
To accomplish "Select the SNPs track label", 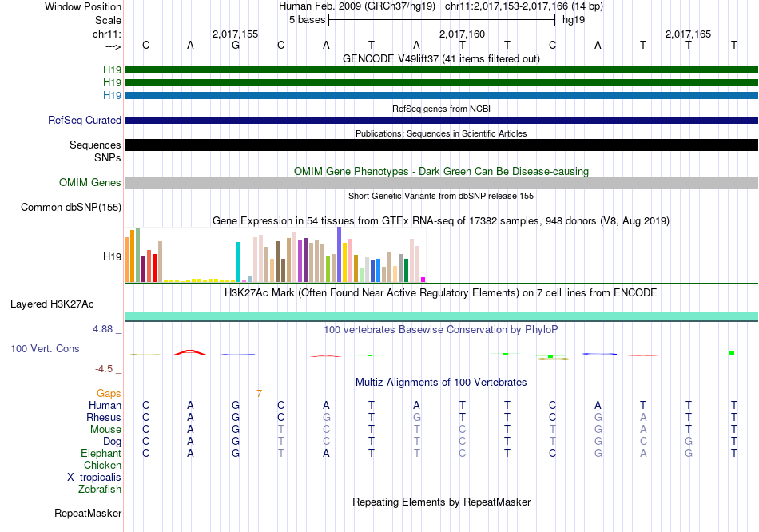I will point(108,157).
